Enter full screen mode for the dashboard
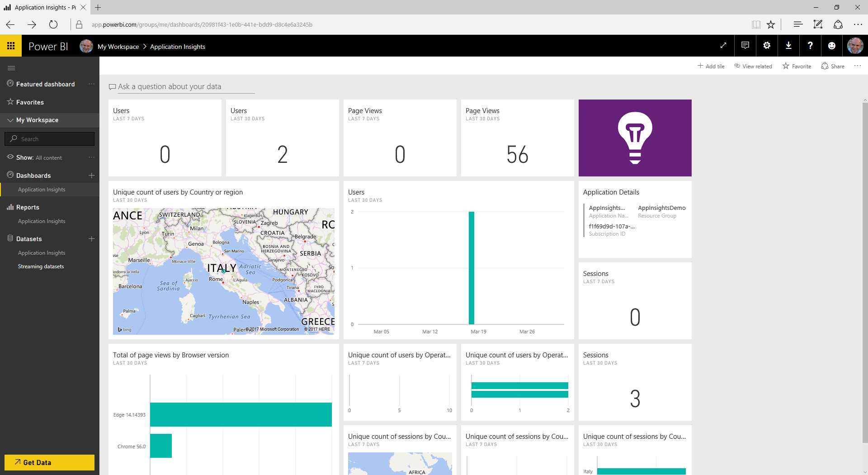The width and height of the screenshot is (868, 475). pyautogui.click(x=723, y=46)
